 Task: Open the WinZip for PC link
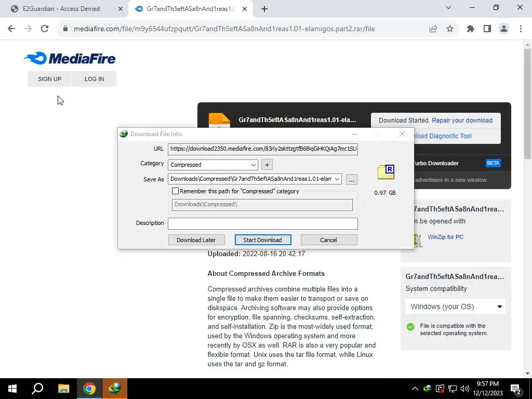pyautogui.click(x=445, y=237)
